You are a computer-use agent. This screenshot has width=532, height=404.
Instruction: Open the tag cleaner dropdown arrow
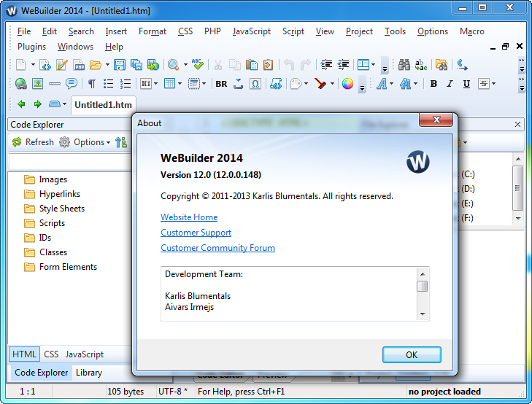click(x=332, y=83)
